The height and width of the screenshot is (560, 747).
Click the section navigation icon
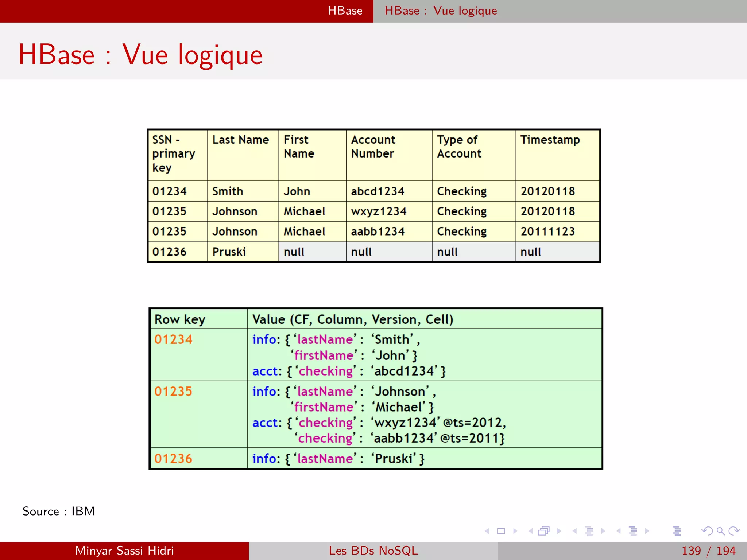(633, 531)
